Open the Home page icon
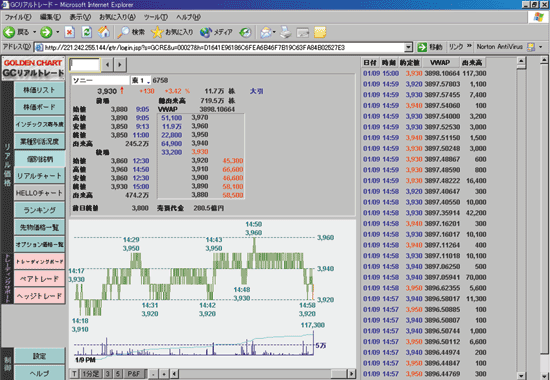 [104, 32]
